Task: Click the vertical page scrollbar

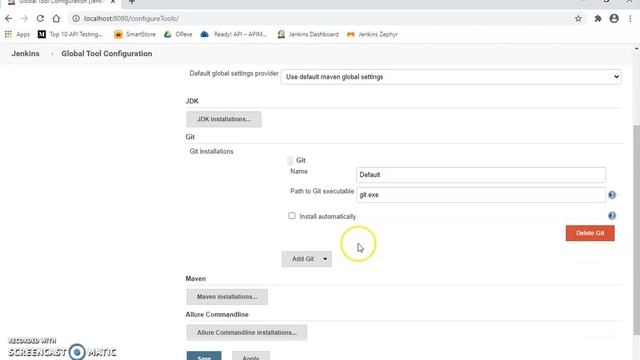Action: [636, 229]
